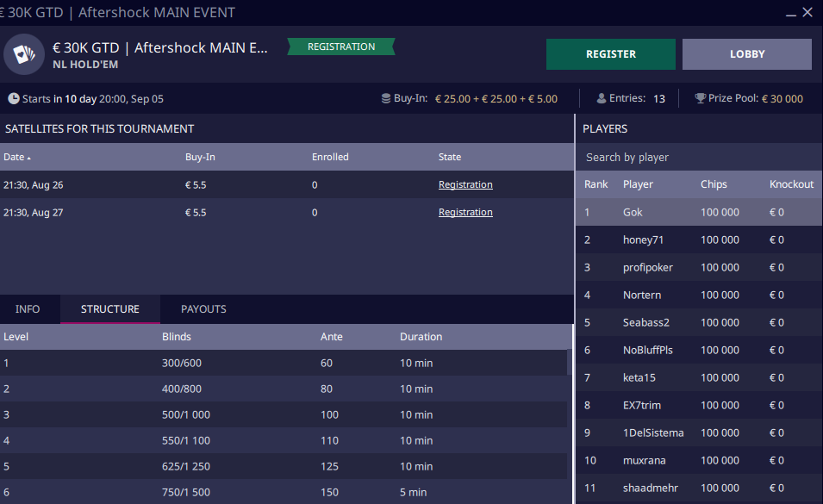Open the LOBBY button
This screenshot has width=823, height=504.
(746, 54)
